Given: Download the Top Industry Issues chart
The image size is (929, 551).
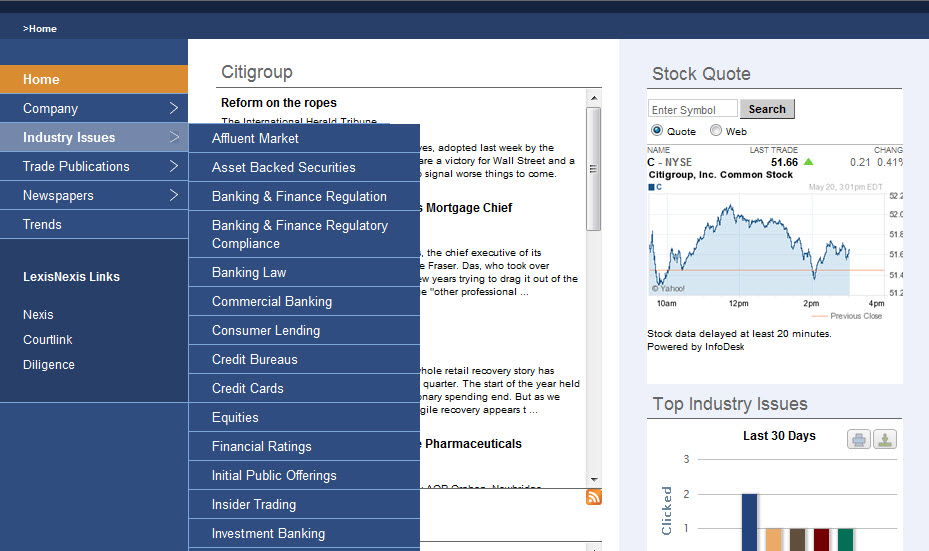Looking at the screenshot, I should click(x=885, y=439).
